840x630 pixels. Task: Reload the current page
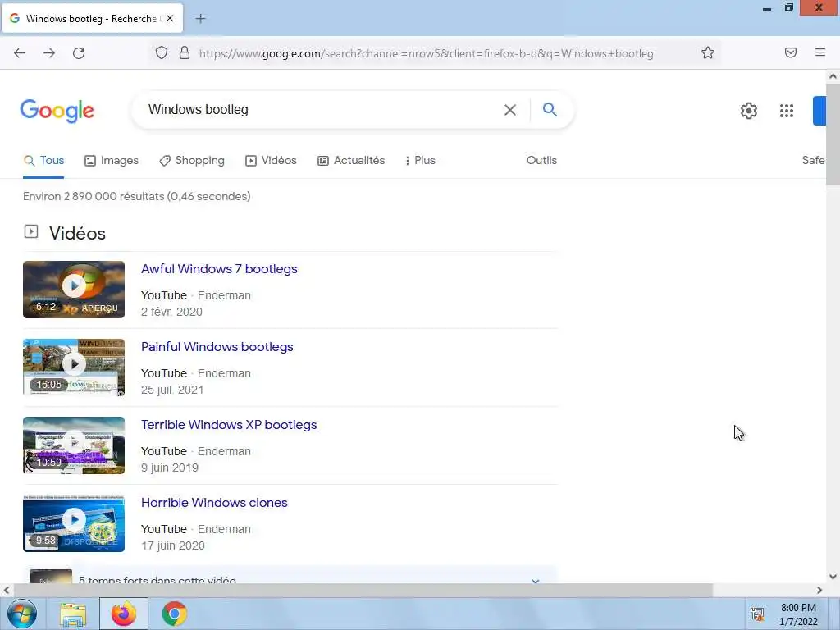pos(79,53)
